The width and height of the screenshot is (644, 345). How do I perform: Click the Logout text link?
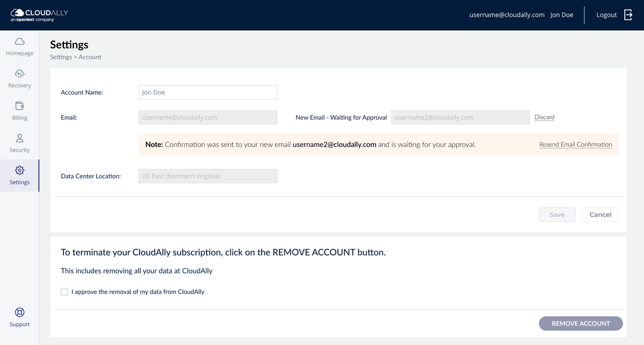607,15
